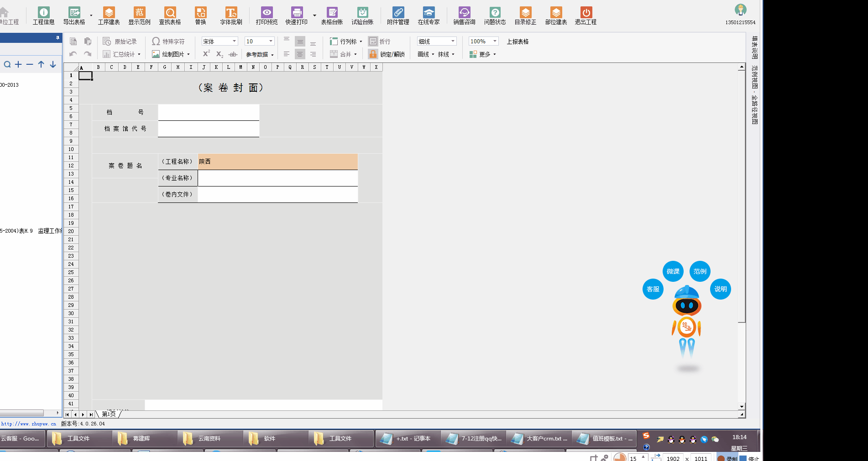Click the 打印预览 print preview icon
This screenshot has width=868, height=461.
[x=267, y=16]
